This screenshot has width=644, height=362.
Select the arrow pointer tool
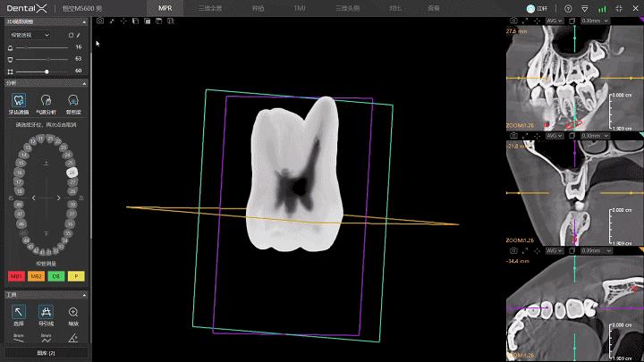(19, 312)
